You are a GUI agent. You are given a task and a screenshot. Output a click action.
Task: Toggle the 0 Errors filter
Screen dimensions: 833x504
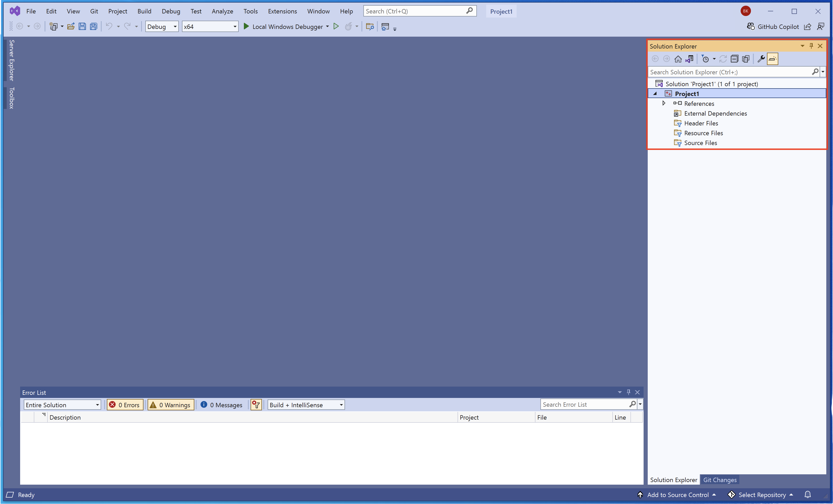pyautogui.click(x=125, y=405)
